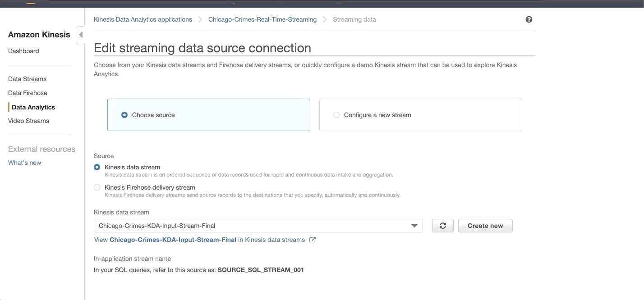The image size is (644, 300).
Task: Click external link icon beside Kinesis data streams
Action: (x=312, y=240)
